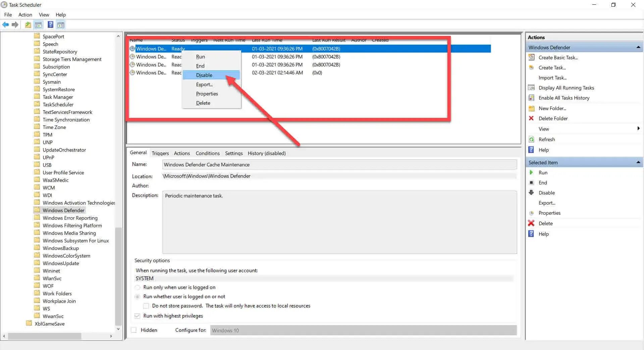Click the green Run arrow icon under Selected Item
This screenshot has height=350, width=644.
(x=531, y=172)
